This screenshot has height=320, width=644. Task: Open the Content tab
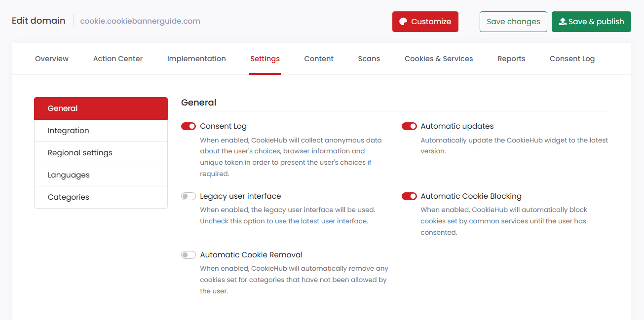319,59
